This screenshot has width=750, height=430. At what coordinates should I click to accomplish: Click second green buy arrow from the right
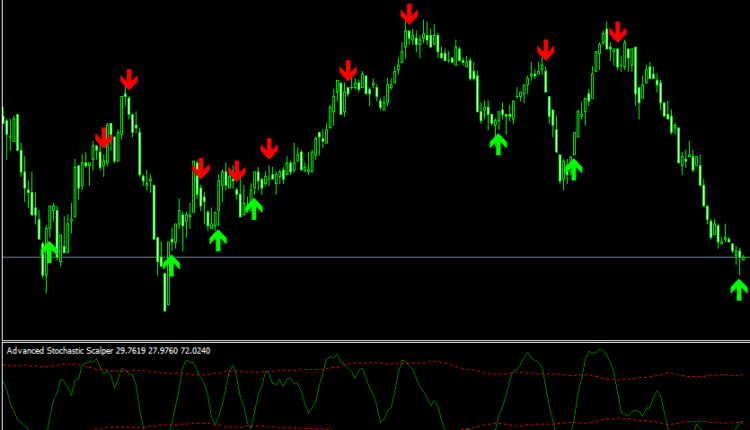coord(572,168)
